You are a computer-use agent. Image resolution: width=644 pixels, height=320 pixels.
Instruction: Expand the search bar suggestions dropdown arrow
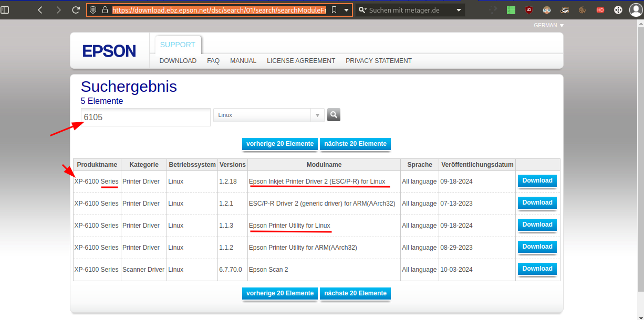pyautogui.click(x=459, y=10)
